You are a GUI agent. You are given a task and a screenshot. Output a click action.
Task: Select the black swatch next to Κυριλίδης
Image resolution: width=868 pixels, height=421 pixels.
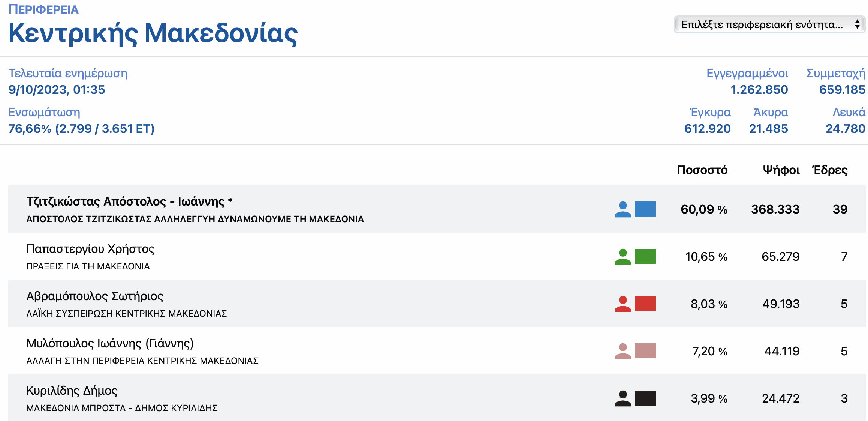click(x=645, y=398)
